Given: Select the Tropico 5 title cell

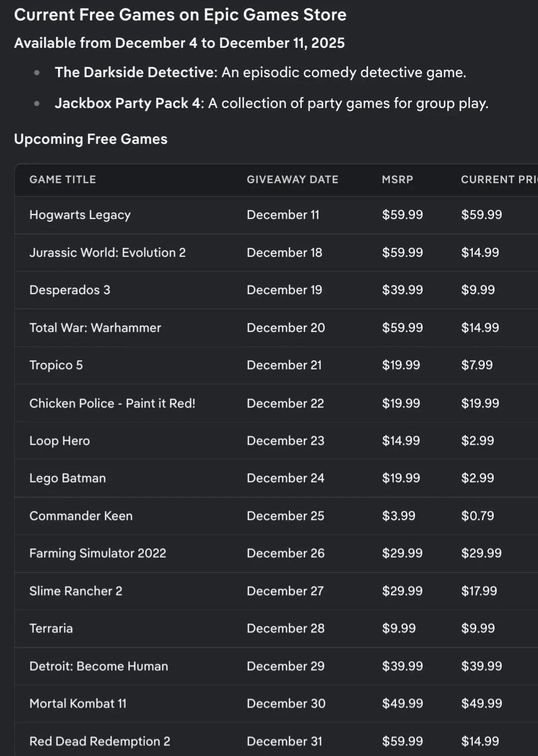Looking at the screenshot, I should coord(56,365).
